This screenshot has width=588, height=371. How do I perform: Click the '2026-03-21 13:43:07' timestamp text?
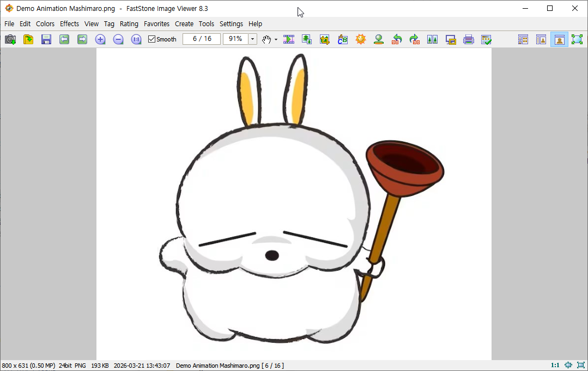point(142,366)
